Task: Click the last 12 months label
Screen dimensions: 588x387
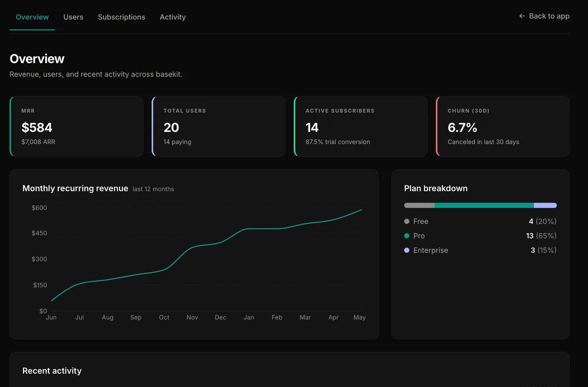Action: 153,189
